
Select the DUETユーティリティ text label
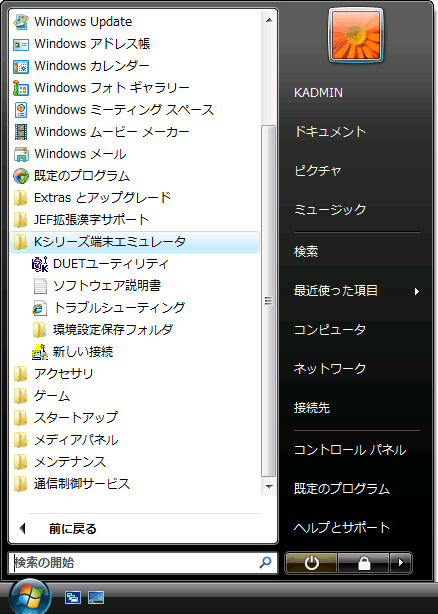[x=111, y=264]
